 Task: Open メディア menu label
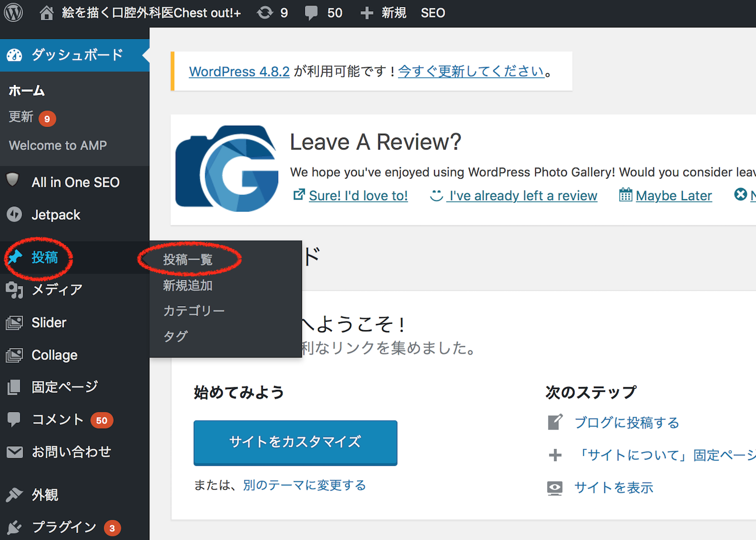[x=57, y=290]
